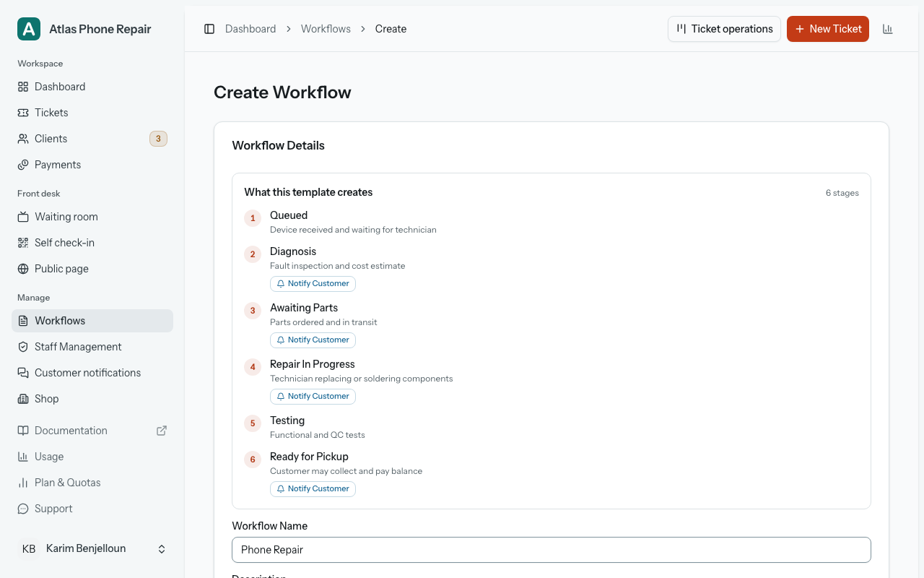Open the Shop page in sidebar
Image resolution: width=924 pixels, height=578 pixels.
click(x=92, y=399)
